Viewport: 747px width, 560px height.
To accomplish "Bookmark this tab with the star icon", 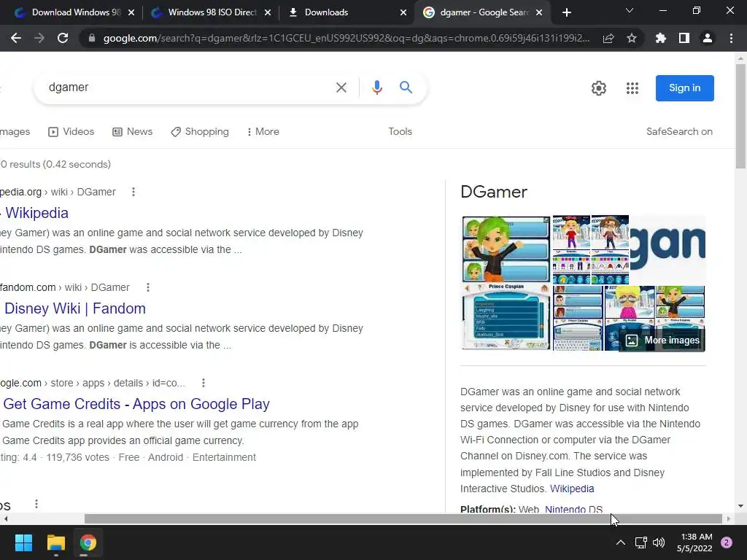I will point(632,38).
